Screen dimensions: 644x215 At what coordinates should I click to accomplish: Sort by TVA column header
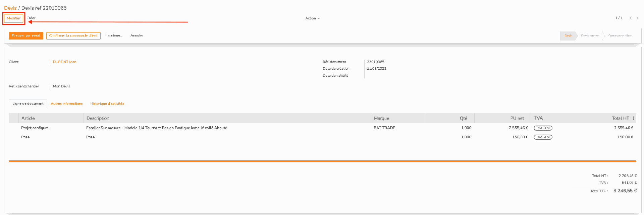pos(538,118)
